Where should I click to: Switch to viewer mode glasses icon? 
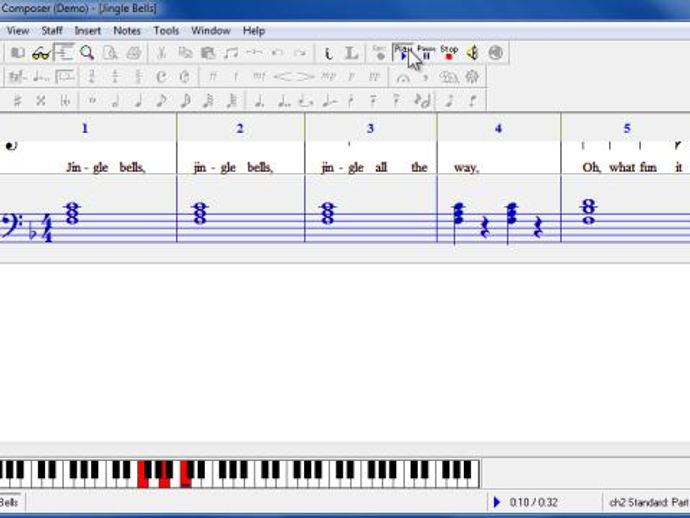coord(41,53)
